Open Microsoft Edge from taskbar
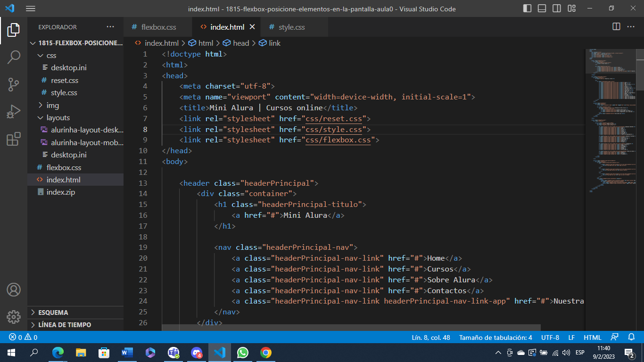 (58, 352)
